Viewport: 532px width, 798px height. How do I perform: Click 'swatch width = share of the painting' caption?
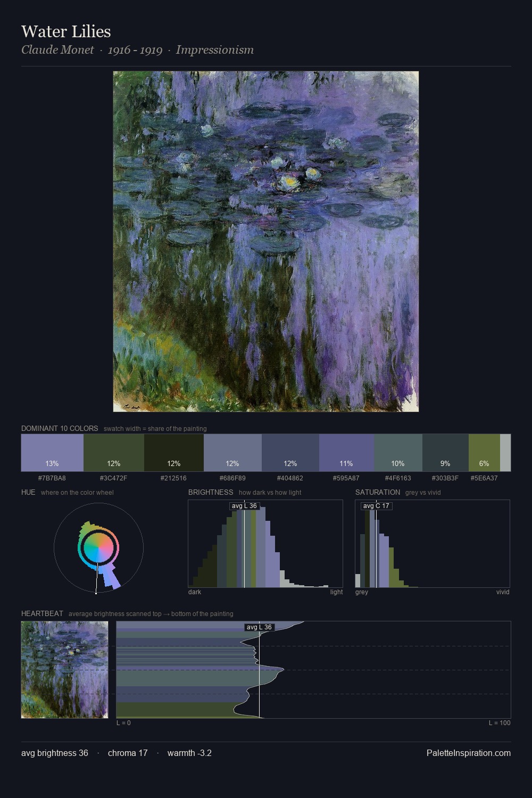click(x=155, y=429)
